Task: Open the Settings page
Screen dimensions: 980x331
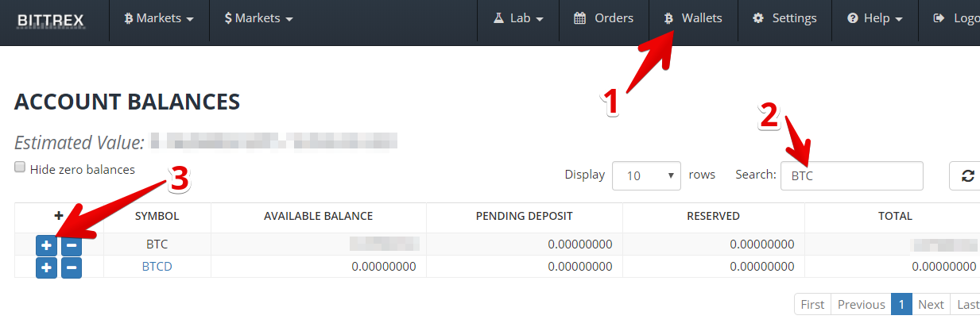Action: (784, 18)
